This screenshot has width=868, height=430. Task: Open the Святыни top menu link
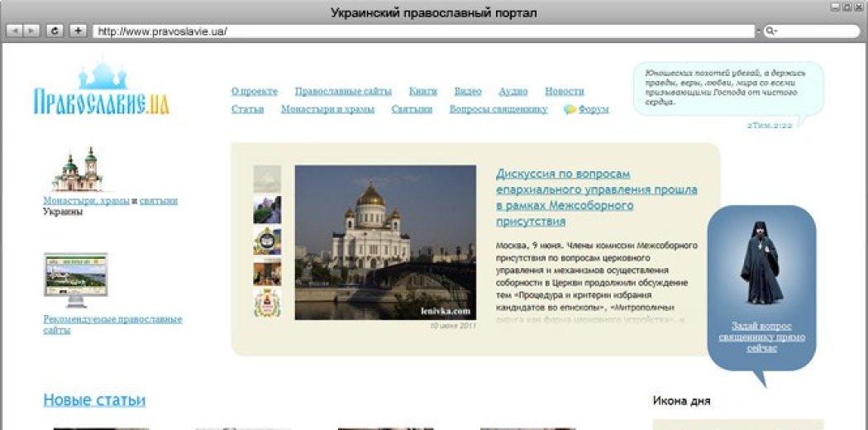point(412,109)
